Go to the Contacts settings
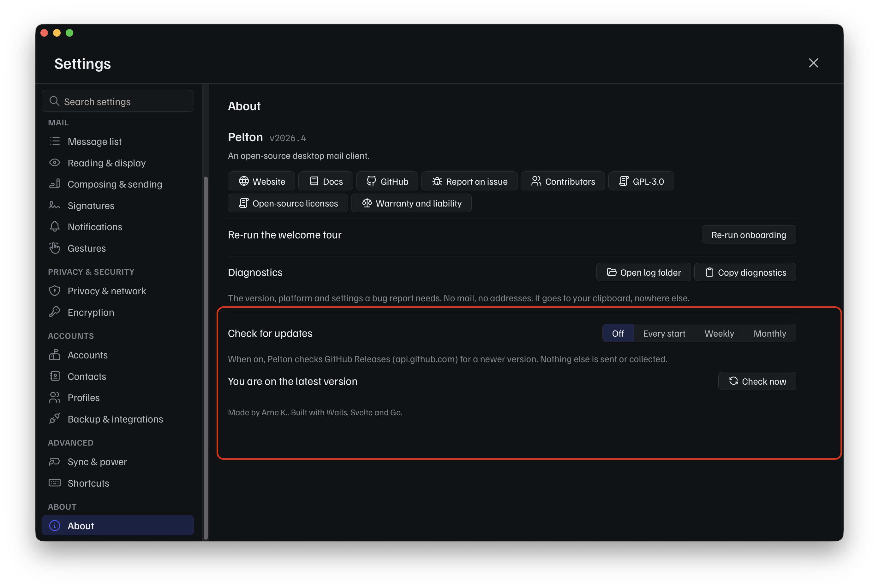Image resolution: width=879 pixels, height=588 pixels. [x=118, y=376]
